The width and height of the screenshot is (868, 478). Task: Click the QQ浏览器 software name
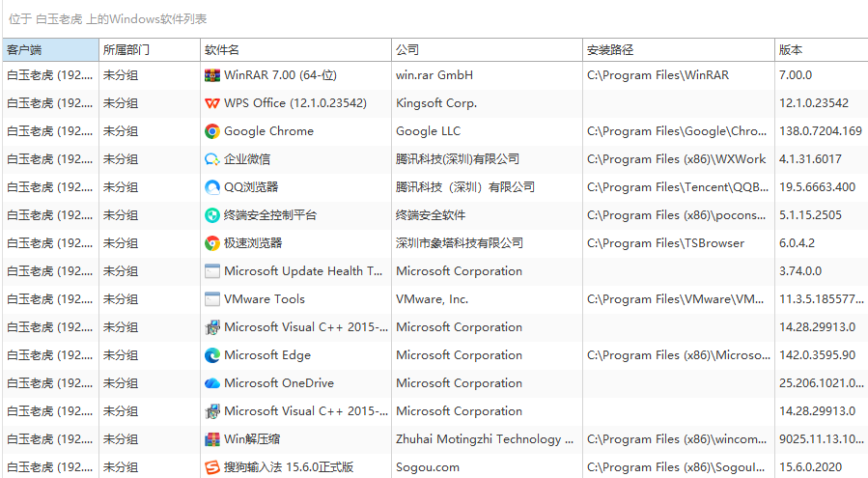251,187
